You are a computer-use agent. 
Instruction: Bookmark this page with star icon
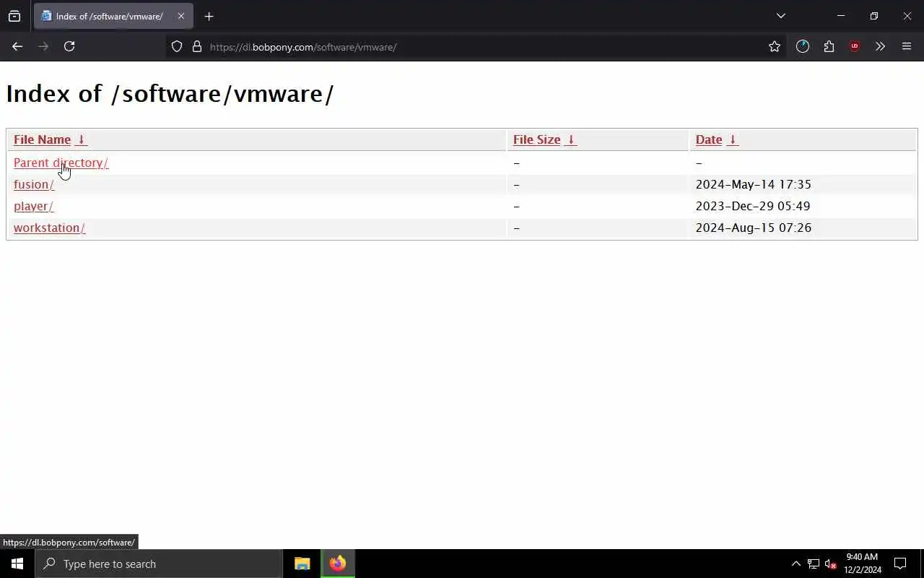775,47
